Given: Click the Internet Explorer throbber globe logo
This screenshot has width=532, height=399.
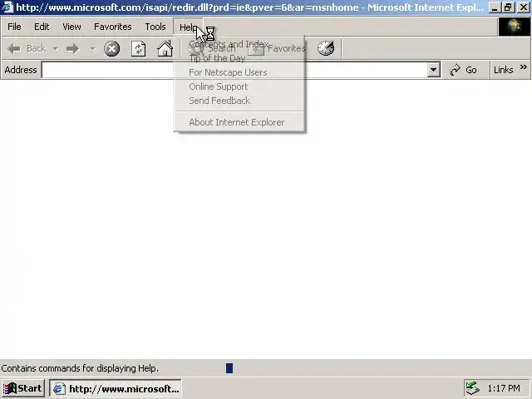Looking at the screenshot, I should pos(515,27).
